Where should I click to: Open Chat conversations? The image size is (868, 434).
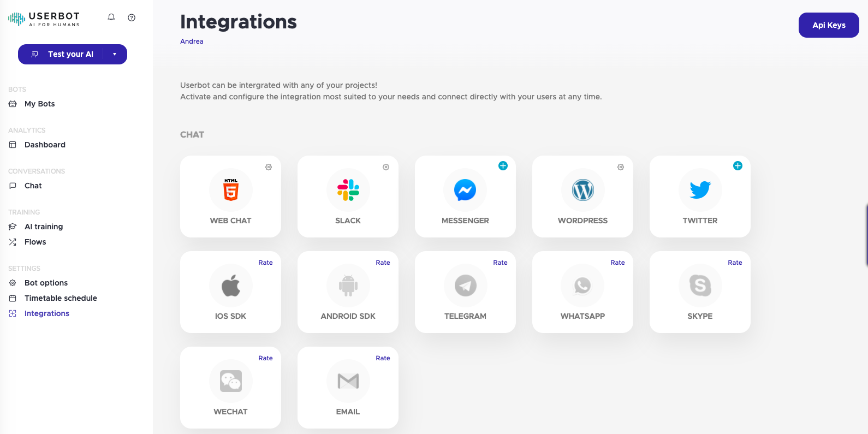coord(33,186)
